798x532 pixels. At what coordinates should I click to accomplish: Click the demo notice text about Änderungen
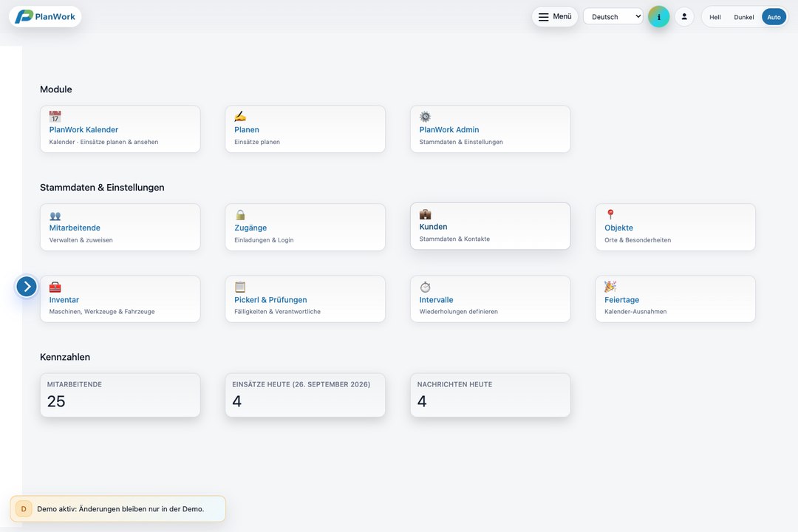tap(120, 509)
